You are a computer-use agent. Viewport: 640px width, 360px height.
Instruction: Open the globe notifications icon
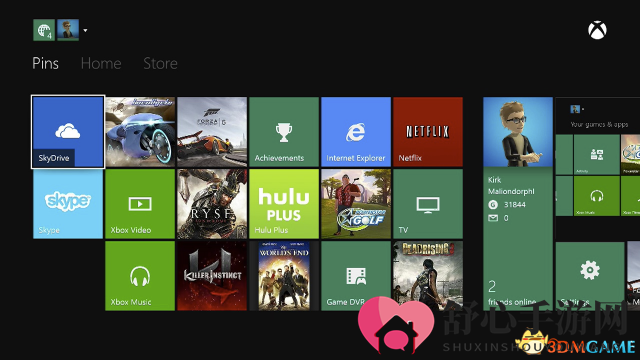tap(44, 30)
